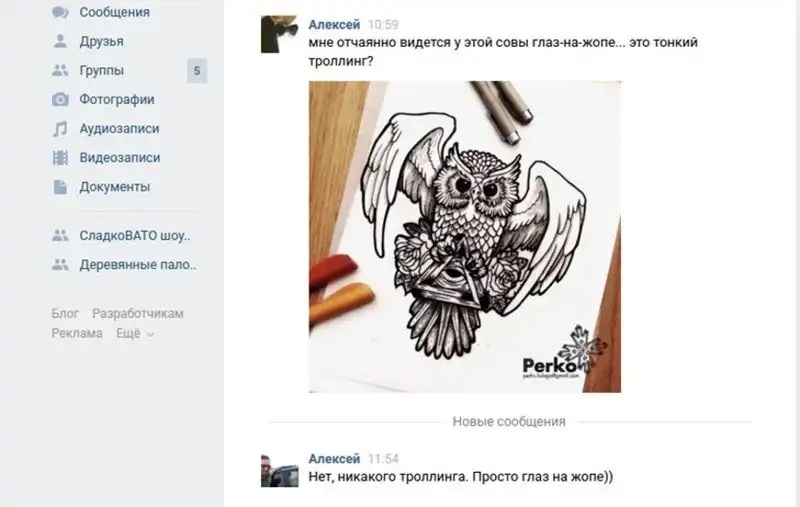Image resolution: width=800 pixels, height=507 pixels.
Task: Click the Аудиозаписи music note icon
Action: pyautogui.click(x=60, y=129)
